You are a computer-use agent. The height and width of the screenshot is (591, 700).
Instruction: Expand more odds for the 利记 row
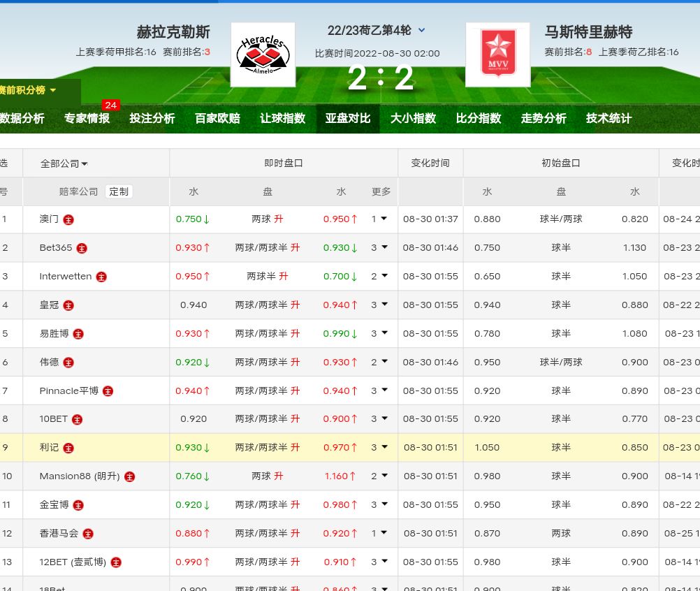[x=379, y=447]
